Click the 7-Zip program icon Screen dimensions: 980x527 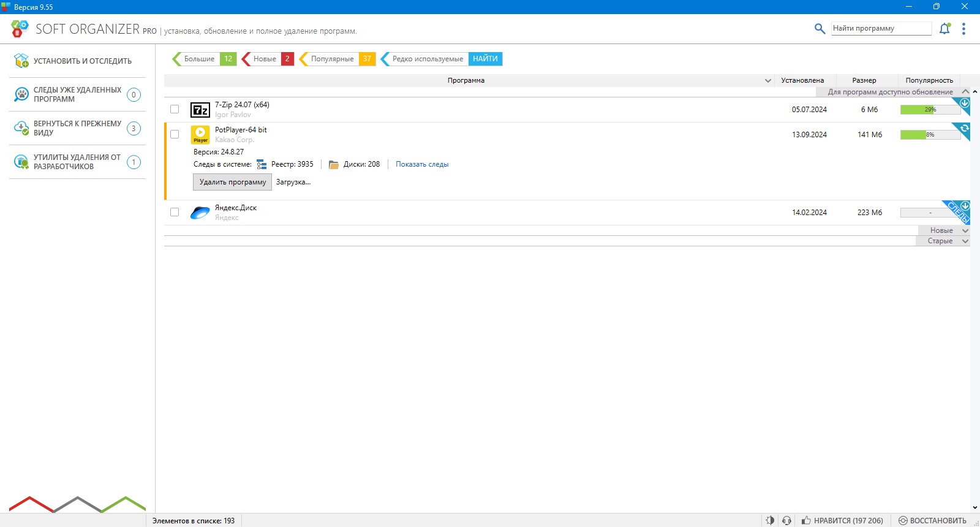(200, 110)
